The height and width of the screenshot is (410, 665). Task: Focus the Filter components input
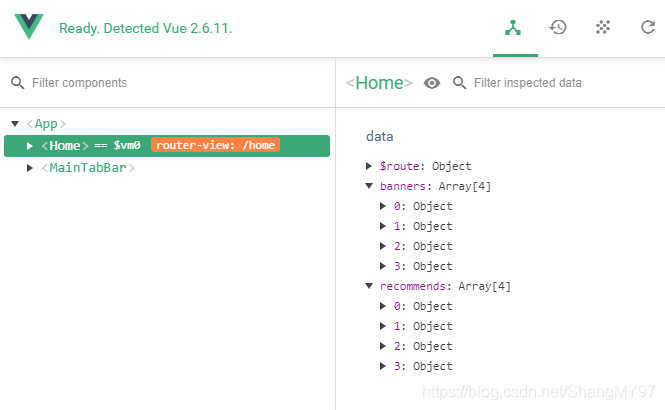pos(79,83)
